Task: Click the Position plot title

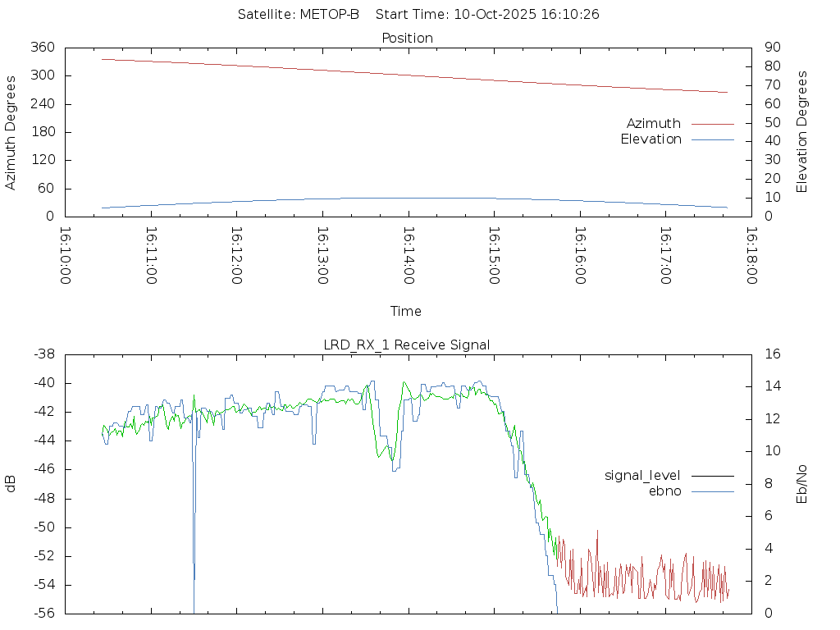Action: click(x=407, y=39)
